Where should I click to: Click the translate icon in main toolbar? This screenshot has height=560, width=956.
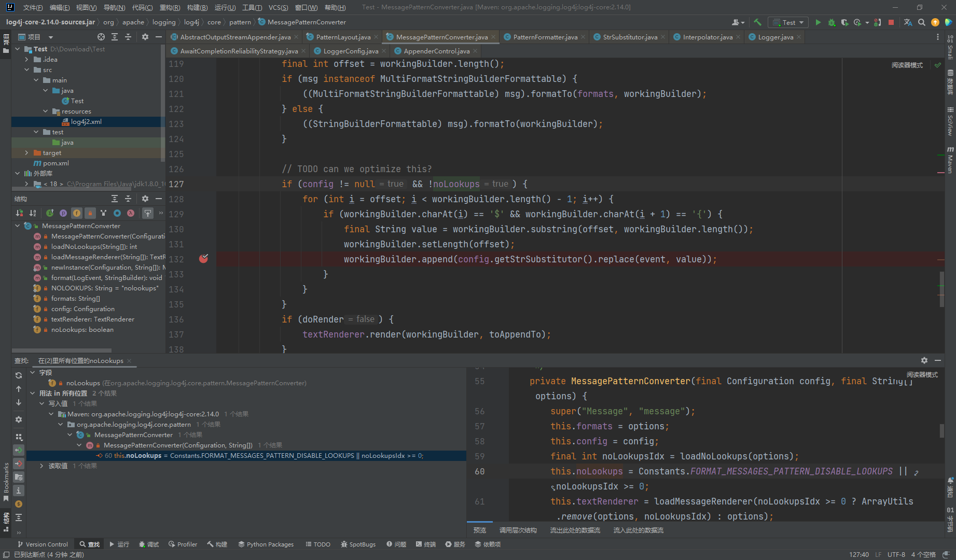coord(908,22)
